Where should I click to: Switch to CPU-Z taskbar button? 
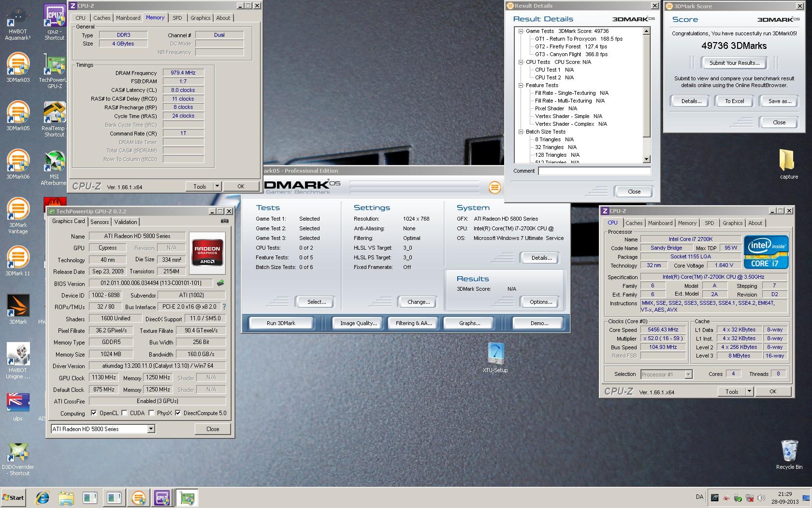(162, 498)
